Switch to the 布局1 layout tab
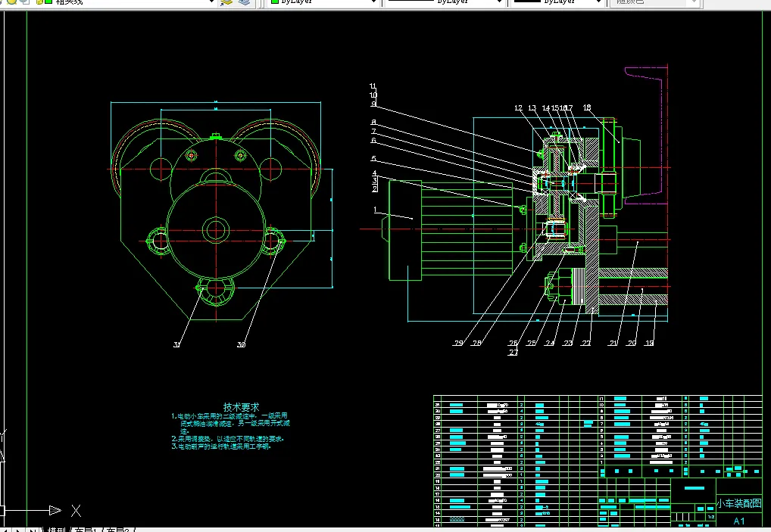Screen dimensions: 771x532 pyautogui.click(x=86, y=530)
